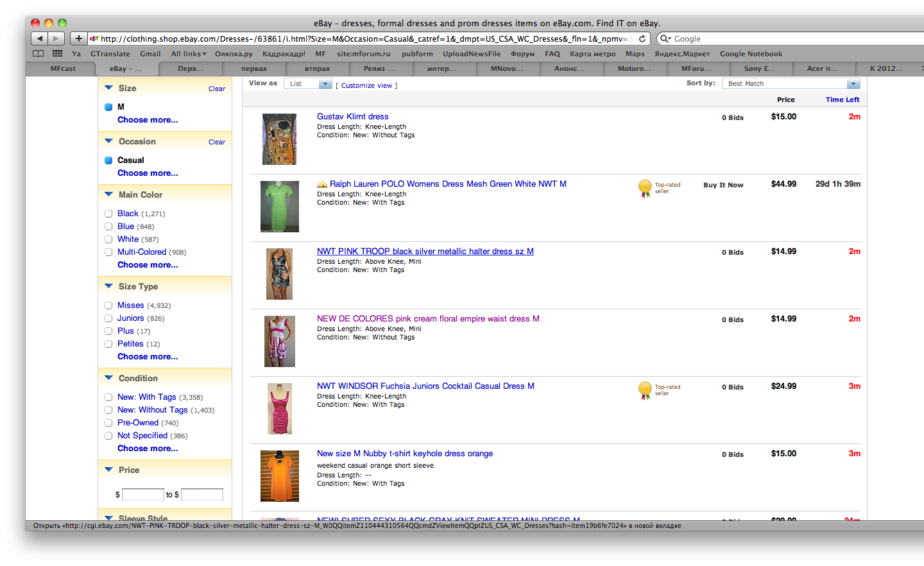Open Top Sites grid icon
The width and height of the screenshot is (924, 566).
click(x=58, y=54)
